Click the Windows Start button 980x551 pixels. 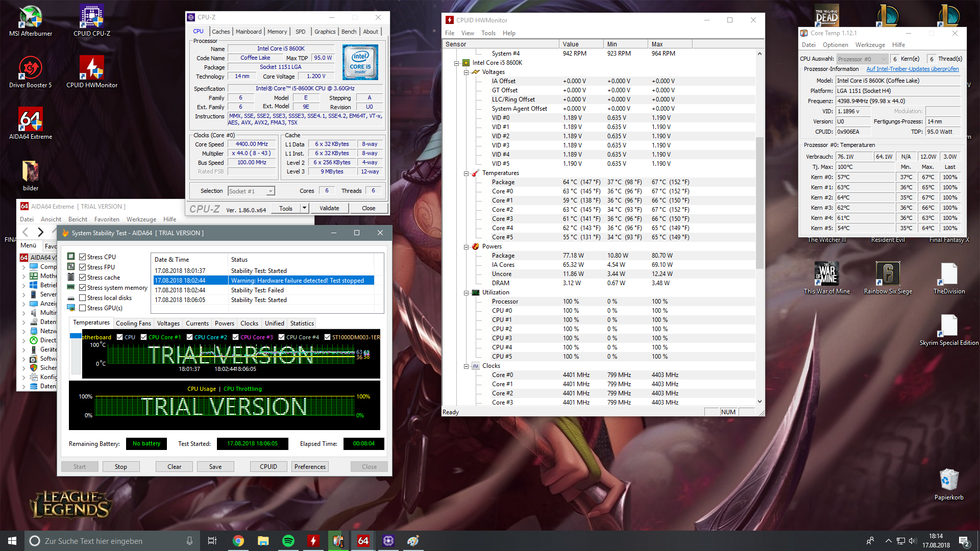[x=12, y=541]
